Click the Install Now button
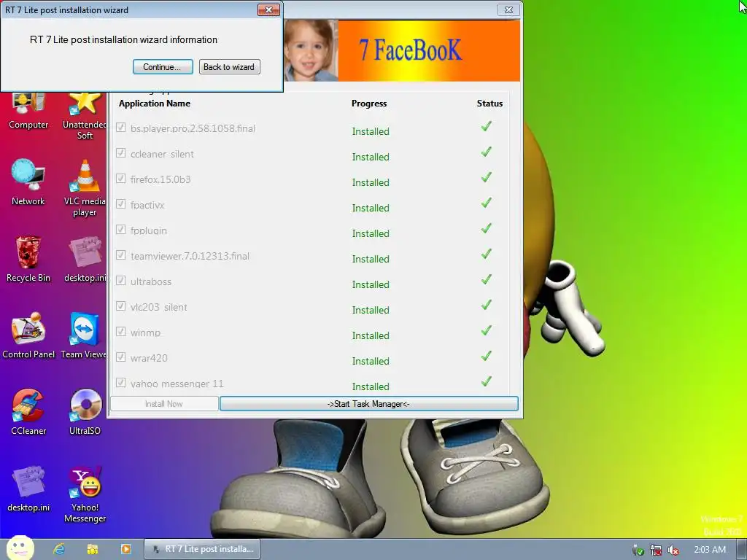747x560 pixels. click(x=164, y=404)
